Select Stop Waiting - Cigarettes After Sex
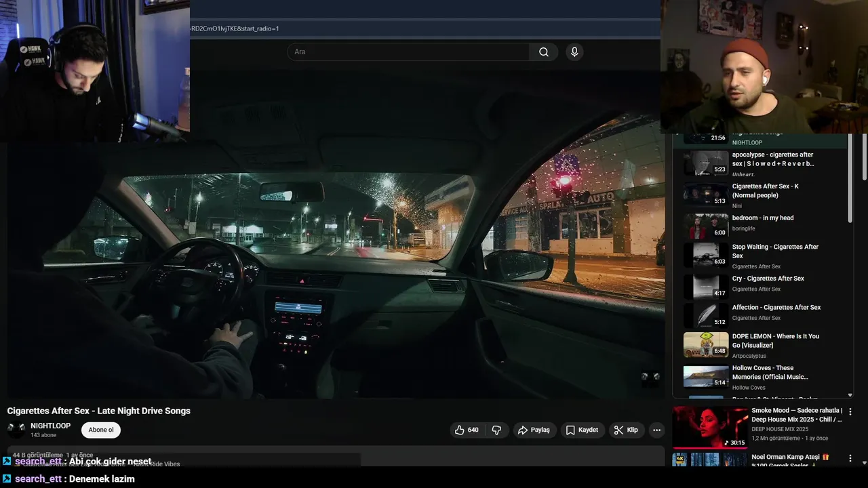The image size is (868, 488). click(x=775, y=251)
